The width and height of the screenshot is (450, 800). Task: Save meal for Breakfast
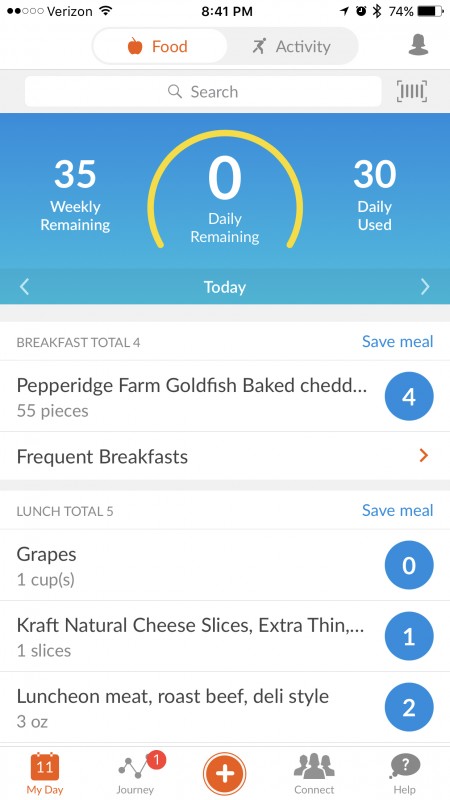point(397,341)
